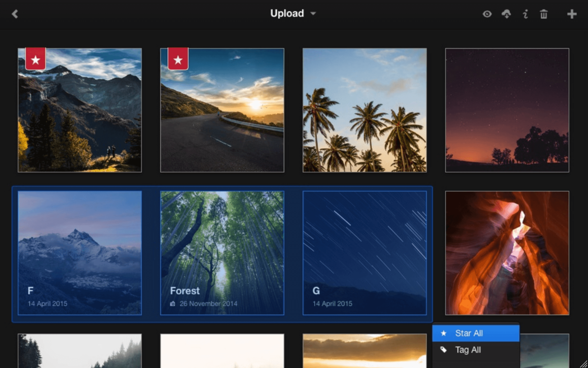Toggle star badge on sunset road photo

point(178,59)
